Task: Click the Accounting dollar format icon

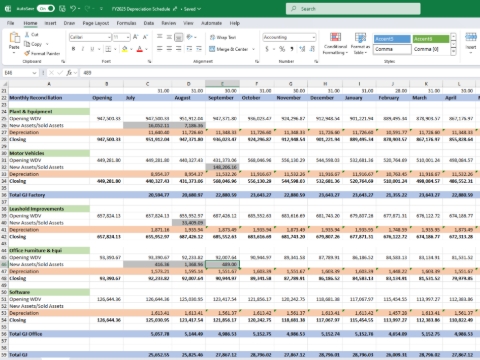Action: pyautogui.click(x=267, y=49)
